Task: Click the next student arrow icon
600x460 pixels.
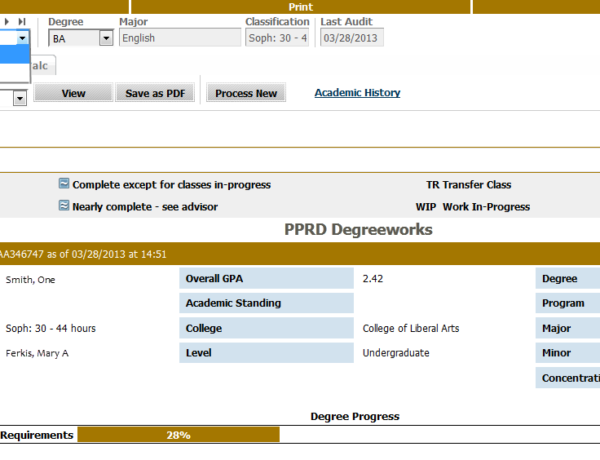Action: point(8,21)
